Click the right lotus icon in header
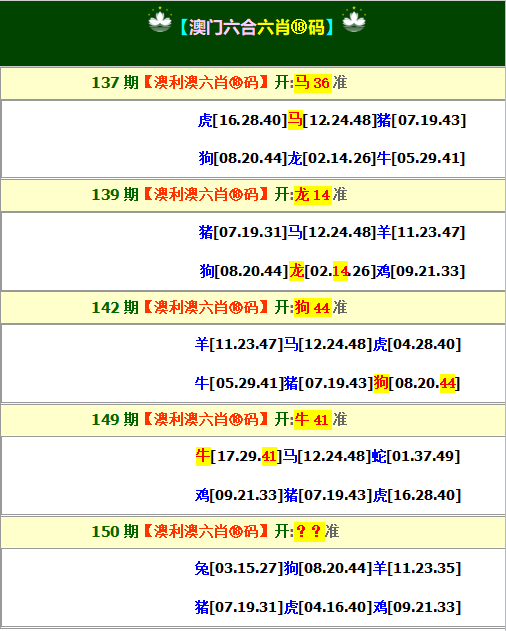506x631 pixels. tap(354, 20)
